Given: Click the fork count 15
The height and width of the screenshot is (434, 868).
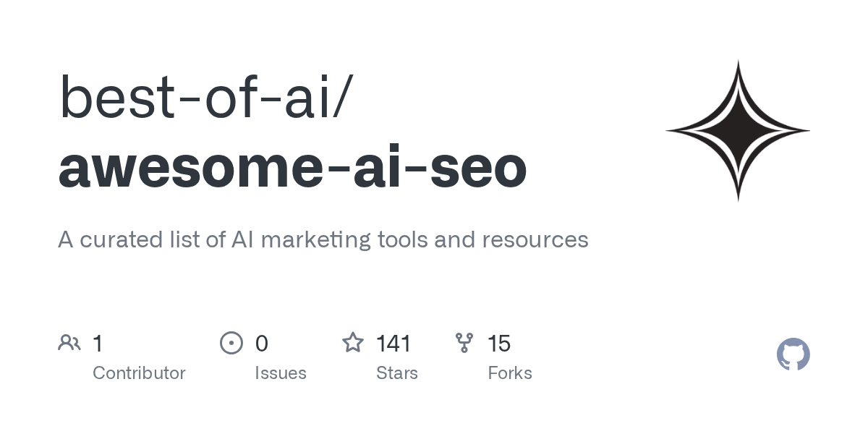Looking at the screenshot, I should [x=499, y=344].
